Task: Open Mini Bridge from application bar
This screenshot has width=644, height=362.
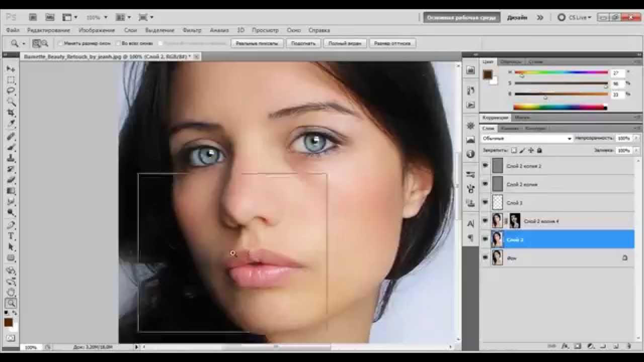Action: coord(50,17)
